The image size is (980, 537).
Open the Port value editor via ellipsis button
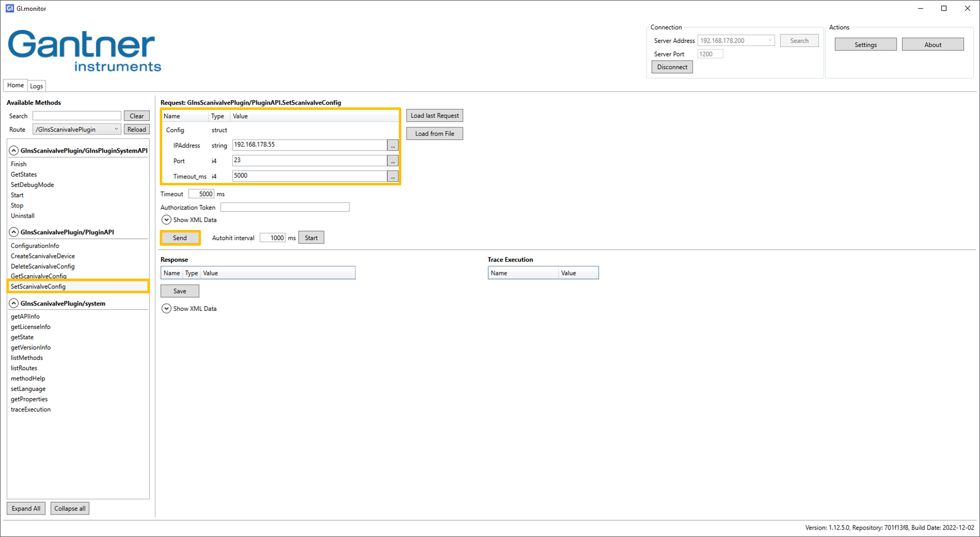(x=392, y=160)
